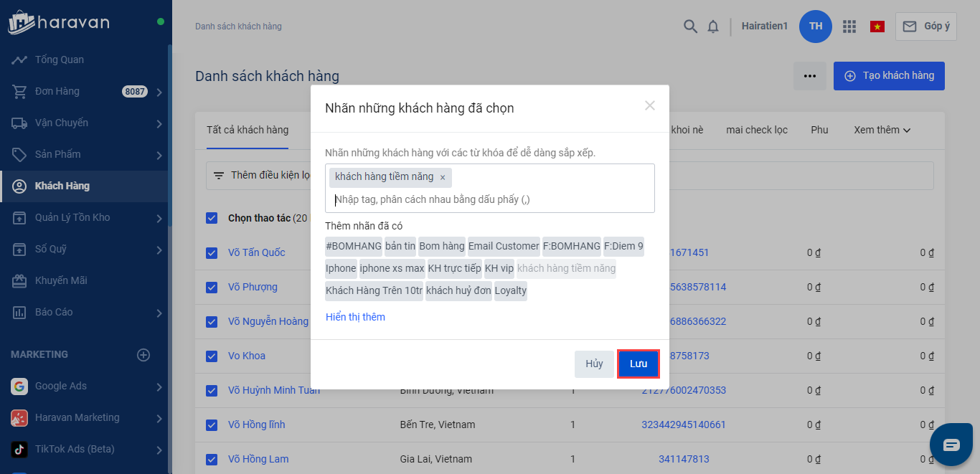Click the Vietnam flag language icon
This screenshot has width=980, height=474.
(x=877, y=27)
